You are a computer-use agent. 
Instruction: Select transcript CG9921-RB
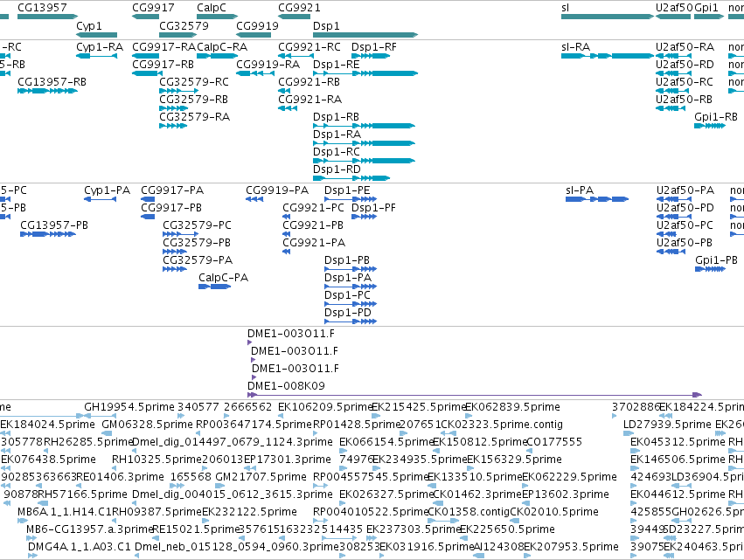point(284,91)
